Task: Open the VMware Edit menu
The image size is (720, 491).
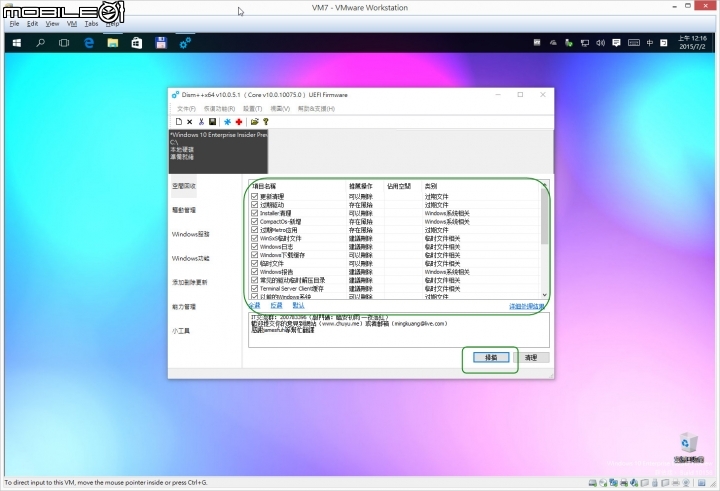Action: [32, 24]
